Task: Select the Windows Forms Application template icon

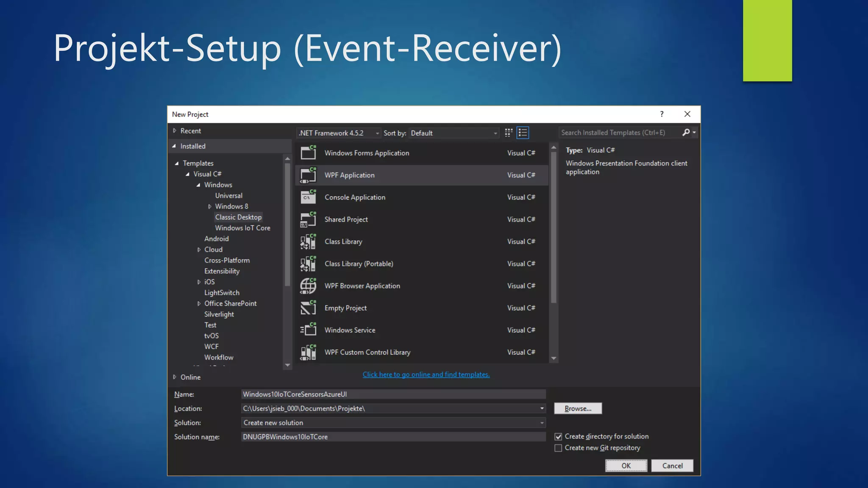Action: (x=308, y=152)
